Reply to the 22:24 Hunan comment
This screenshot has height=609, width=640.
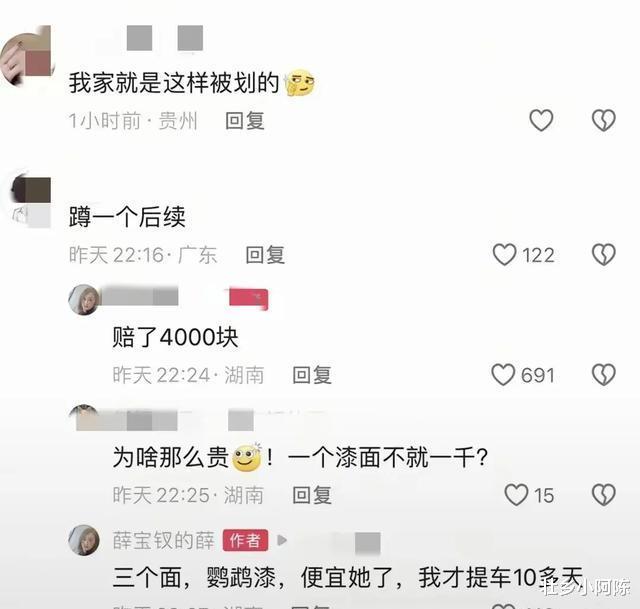(312, 375)
